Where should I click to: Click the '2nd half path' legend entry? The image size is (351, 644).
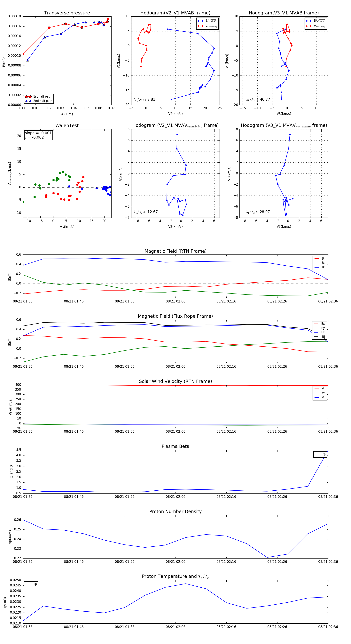point(39,101)
